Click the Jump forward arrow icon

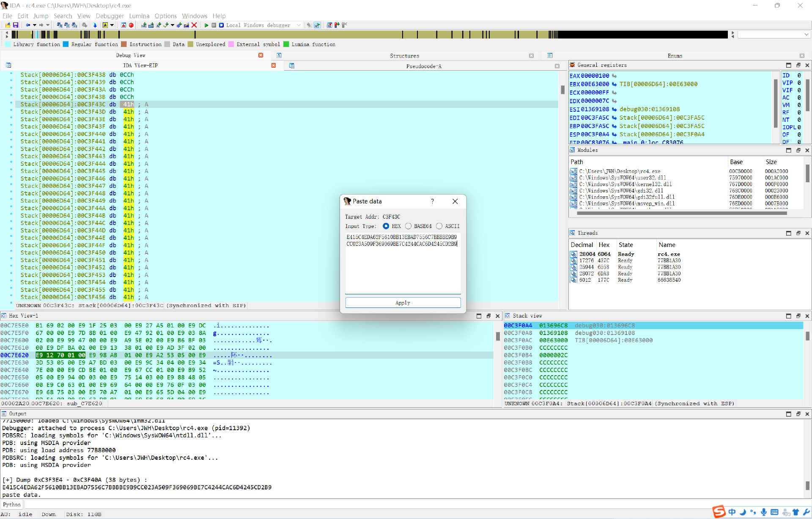pos(41,25)
